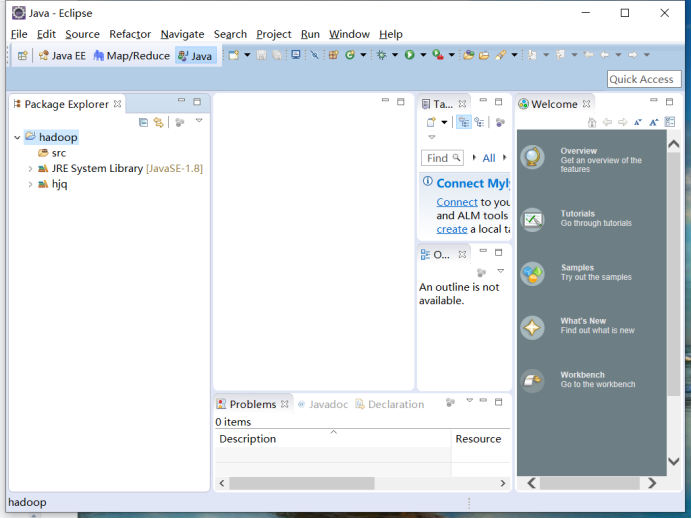Screen dimensions: 692x519
Task: Click the Open Task folder icon
Action: [484, 56]
